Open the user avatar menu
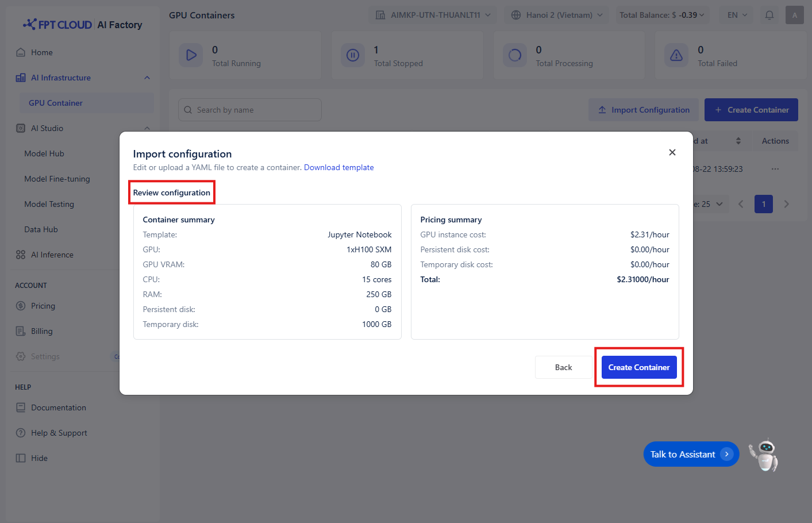 pyautogui.click(x=795, y=15)
